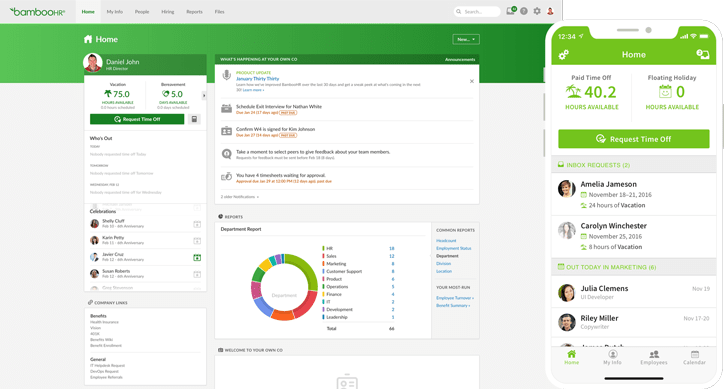Open mobile app settings gears icon

click(x=563, y=55)
